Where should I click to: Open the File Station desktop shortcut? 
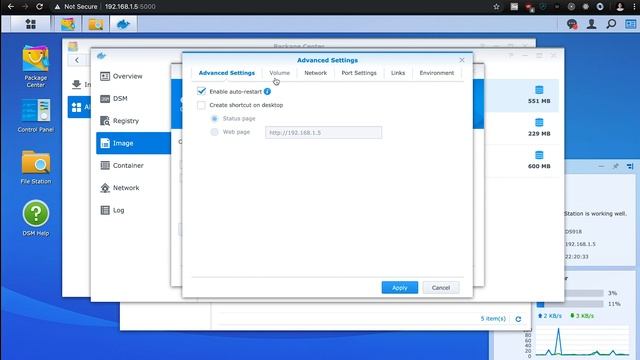click(x=36, y=167)
